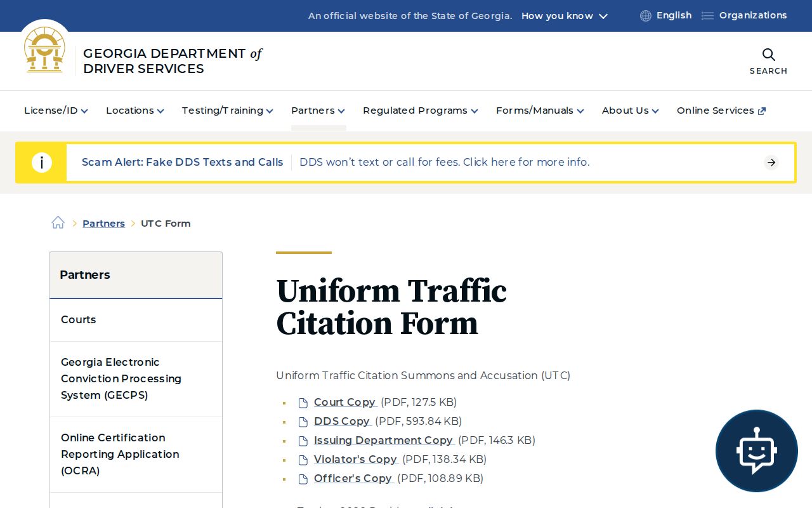Open the About Us menu
Screen dimensions: 812x508
pos(631,110)
